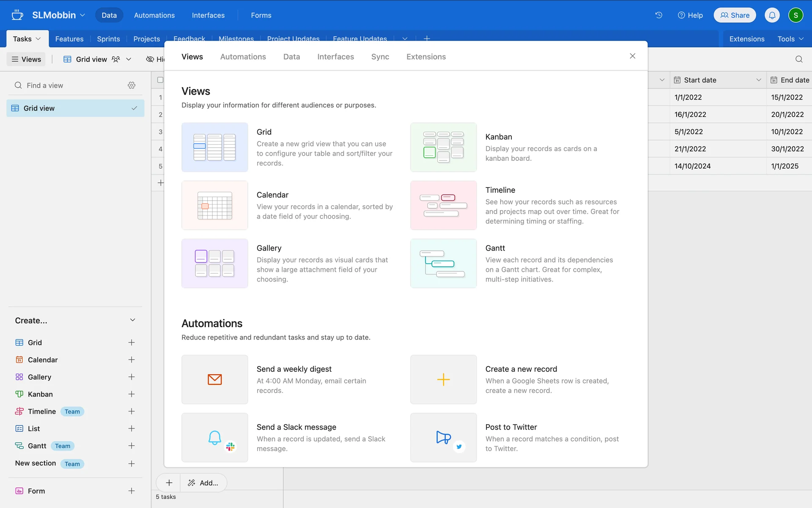
Task: Open base history clock icon
Action: 658,15
